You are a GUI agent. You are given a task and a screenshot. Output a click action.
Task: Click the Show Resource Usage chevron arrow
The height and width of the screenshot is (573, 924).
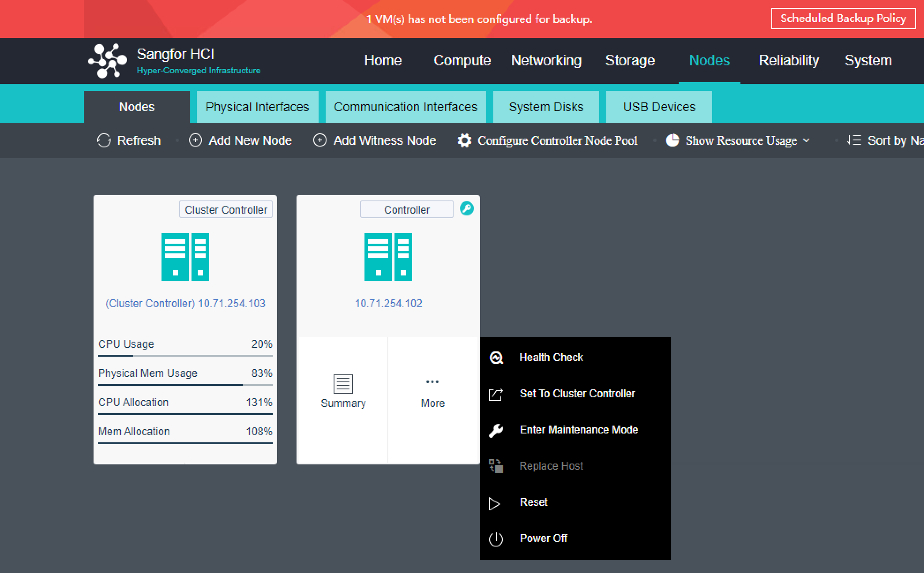point(807,140)
